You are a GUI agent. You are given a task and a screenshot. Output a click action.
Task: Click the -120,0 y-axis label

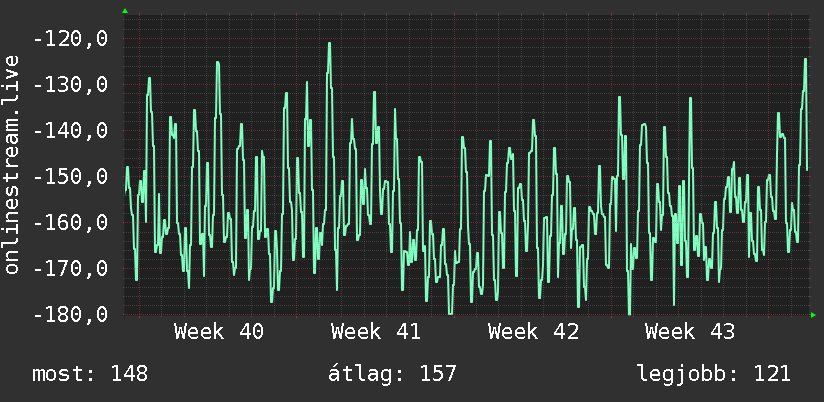pos(70,38)
